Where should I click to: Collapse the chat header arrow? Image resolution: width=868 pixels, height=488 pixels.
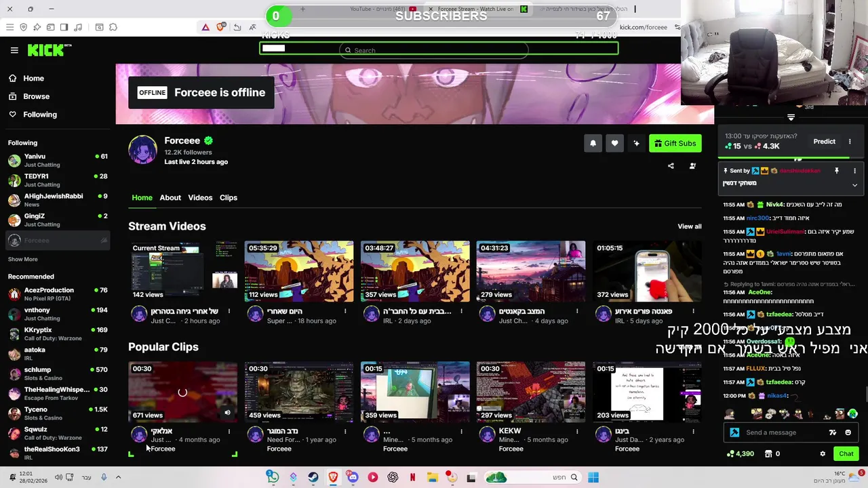tap(791, 117)
